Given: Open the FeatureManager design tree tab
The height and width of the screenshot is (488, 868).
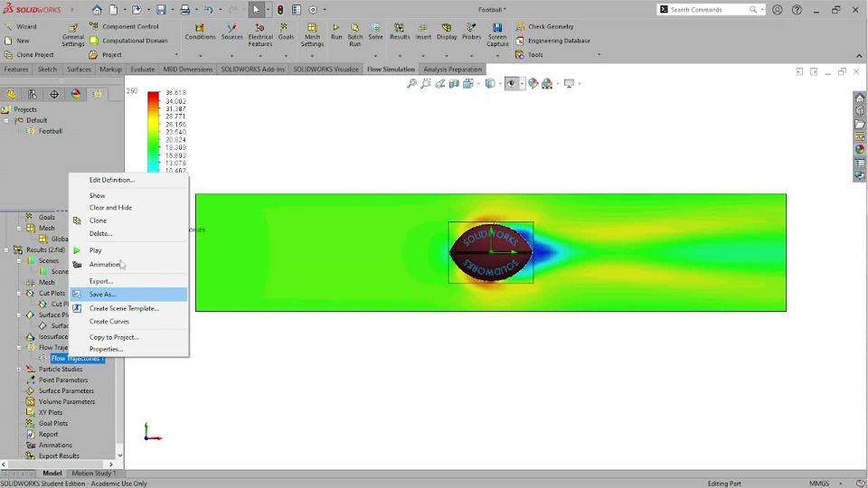Looking at the screenshot, I should 11,94.
